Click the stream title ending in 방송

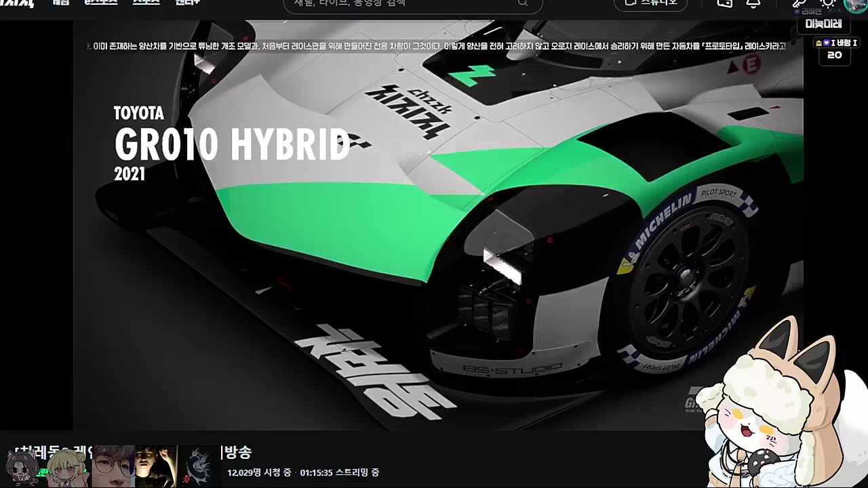[237, 453]
